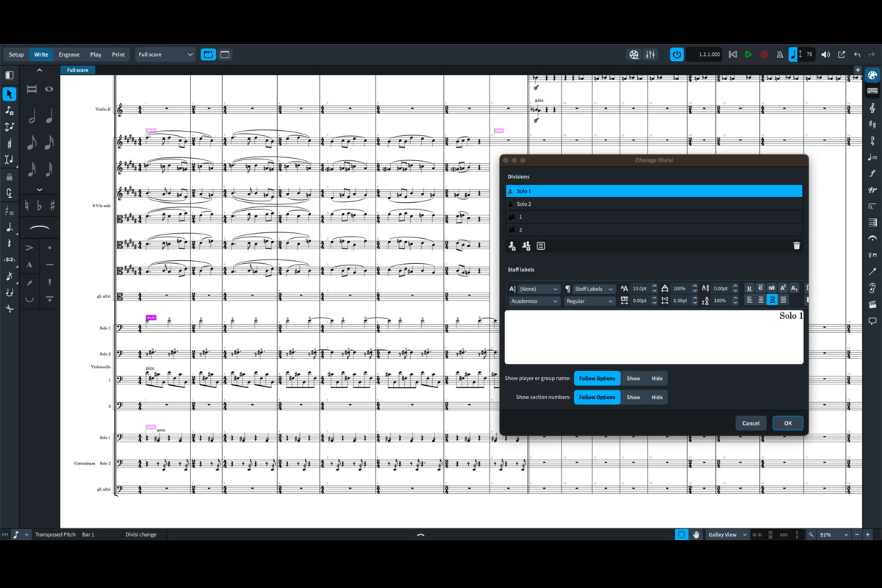Activate the scissors tool in notes toolbox
882x588 pixels.
pyautogui.click(x=10, y=309)
